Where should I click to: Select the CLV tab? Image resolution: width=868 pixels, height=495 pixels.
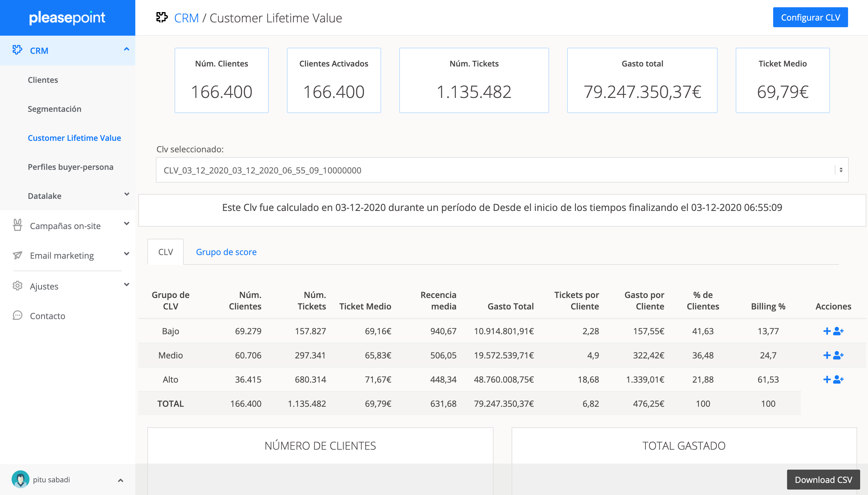click(166, 252)
